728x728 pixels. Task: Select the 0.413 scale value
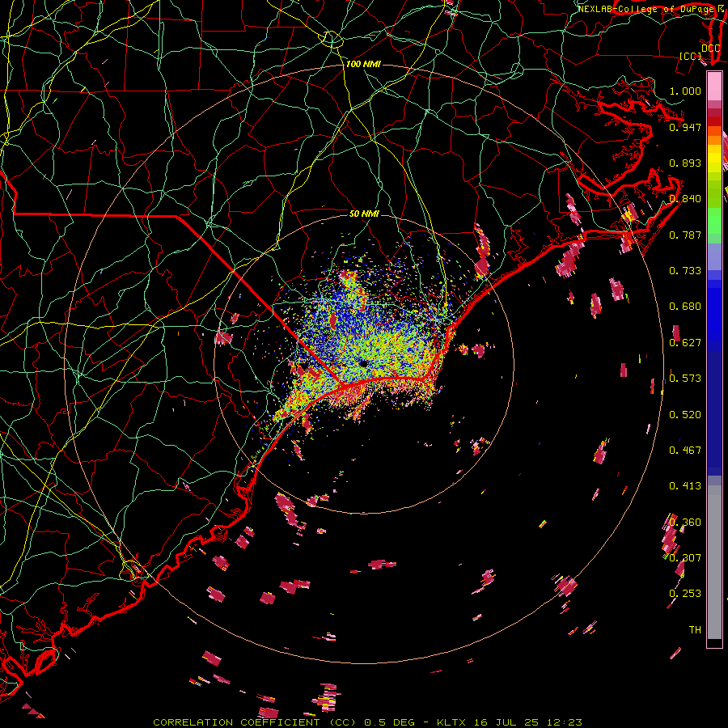685,486
